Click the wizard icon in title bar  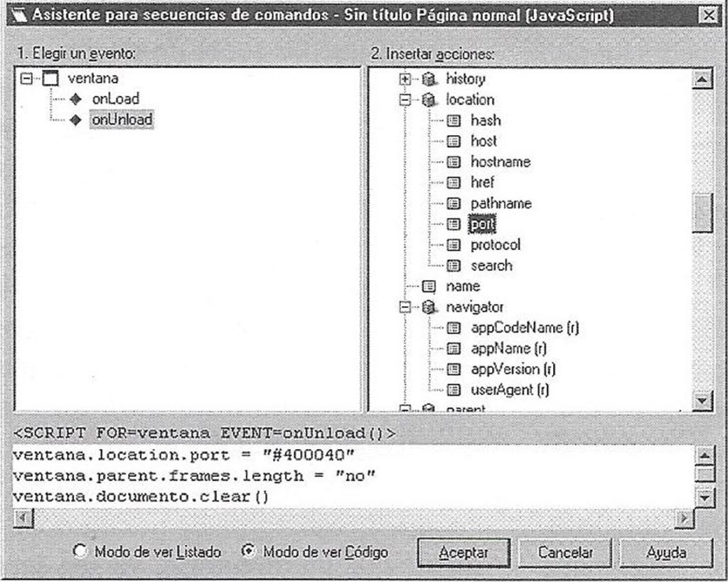[x=19, y=16]
